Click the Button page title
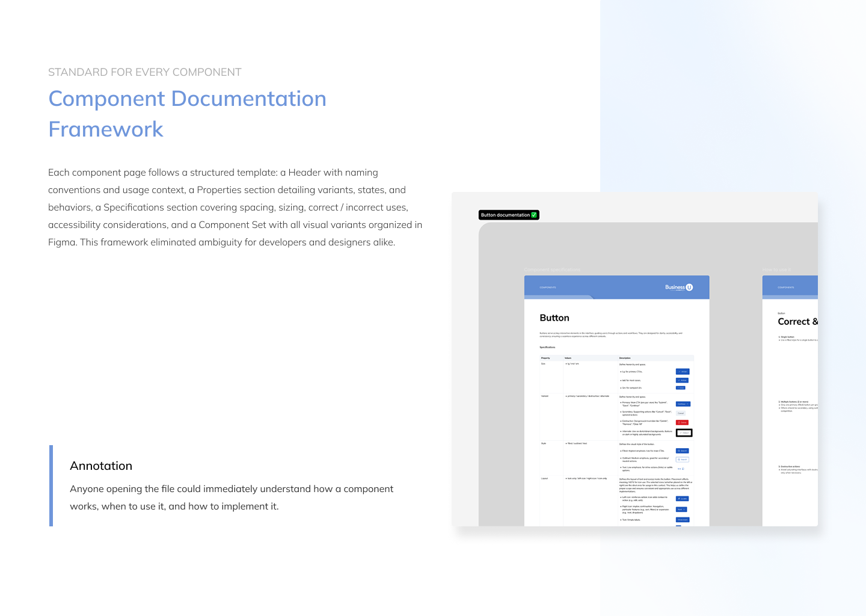The image size is (866, 616). [x=554, y=318]
